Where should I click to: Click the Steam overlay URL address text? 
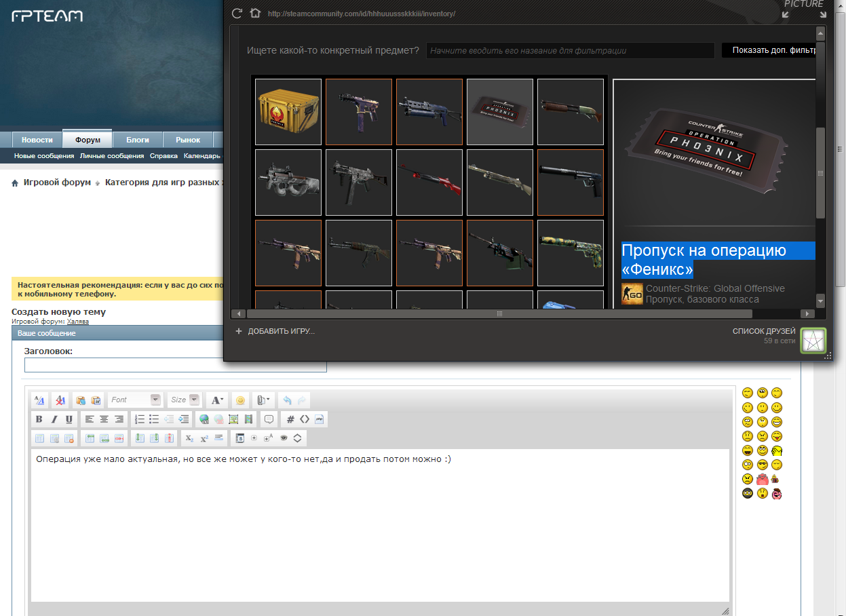(x=361, y=14)
